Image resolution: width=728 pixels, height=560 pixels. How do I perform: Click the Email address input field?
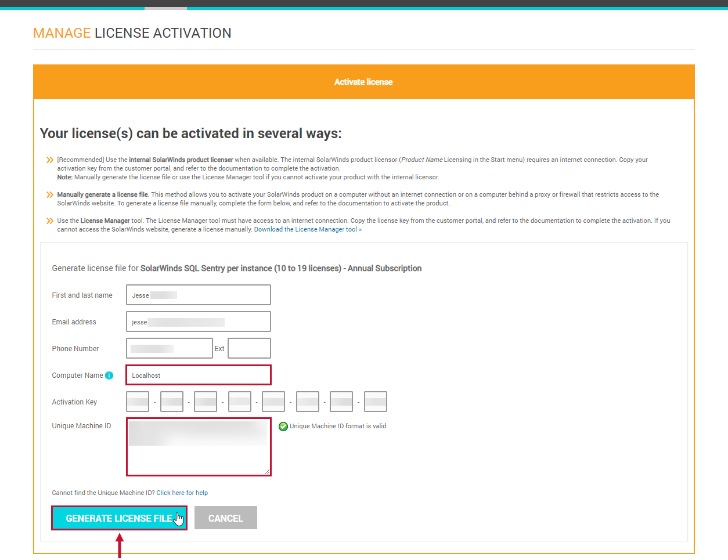click(x=198, y=321)
